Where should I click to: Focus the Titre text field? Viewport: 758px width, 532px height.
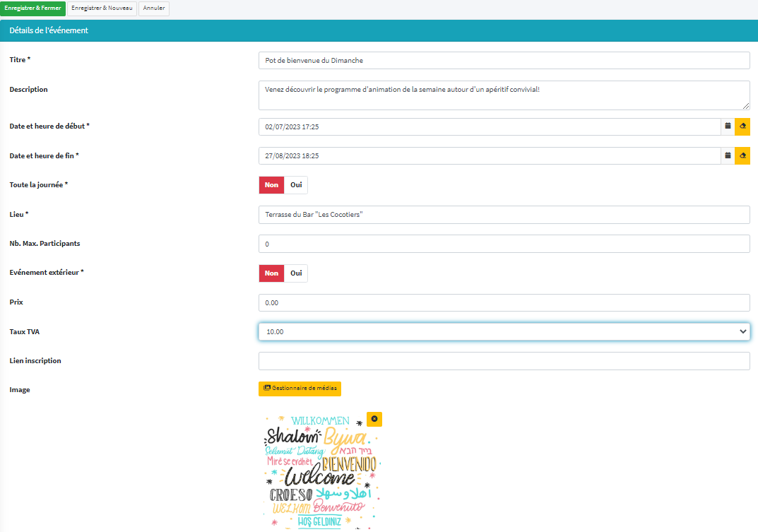[504, 61]
